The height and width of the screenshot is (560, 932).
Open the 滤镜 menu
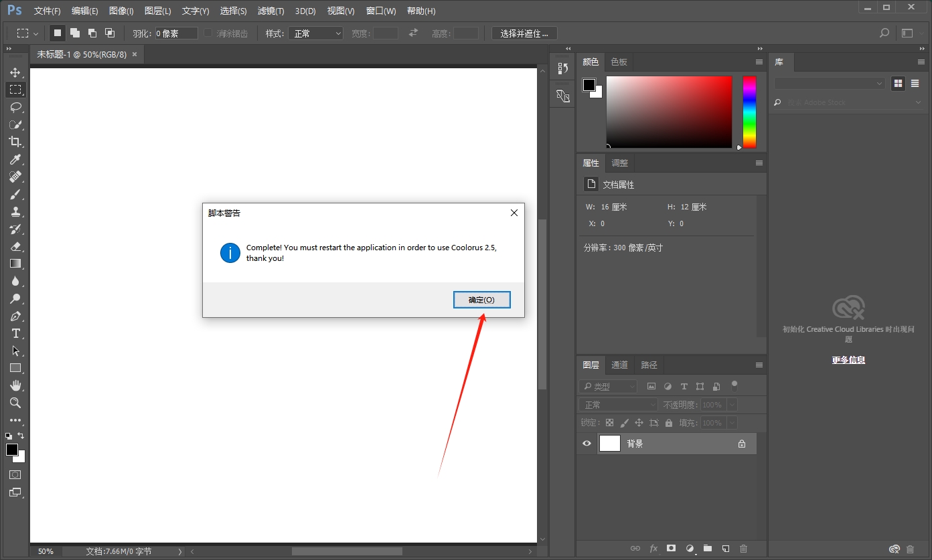270,11
